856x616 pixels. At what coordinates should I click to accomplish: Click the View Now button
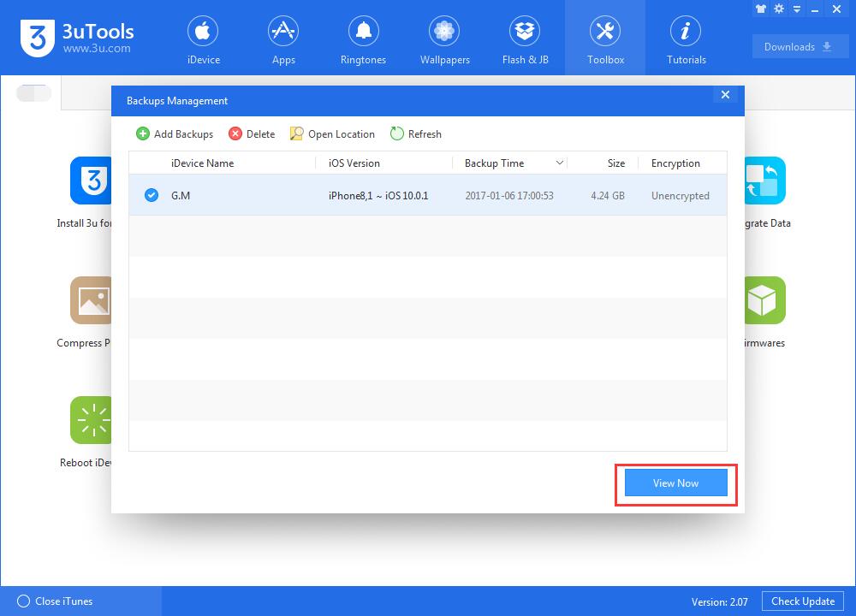coord(676,483)
